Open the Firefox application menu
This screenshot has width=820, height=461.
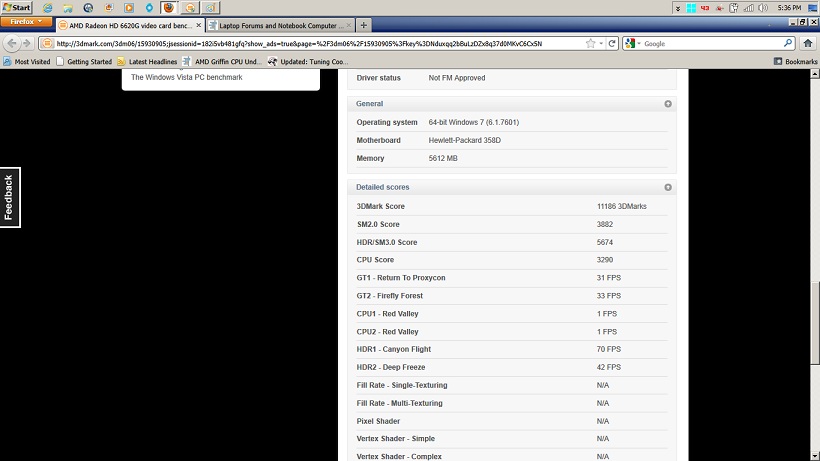click(x=26, y=22)
